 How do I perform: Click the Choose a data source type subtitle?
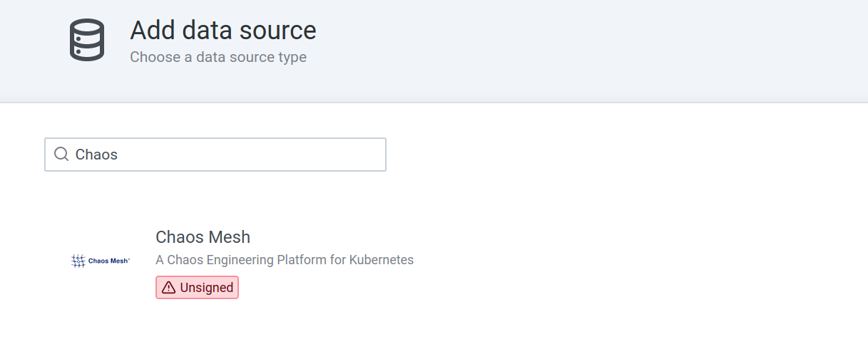click(218, 57)
